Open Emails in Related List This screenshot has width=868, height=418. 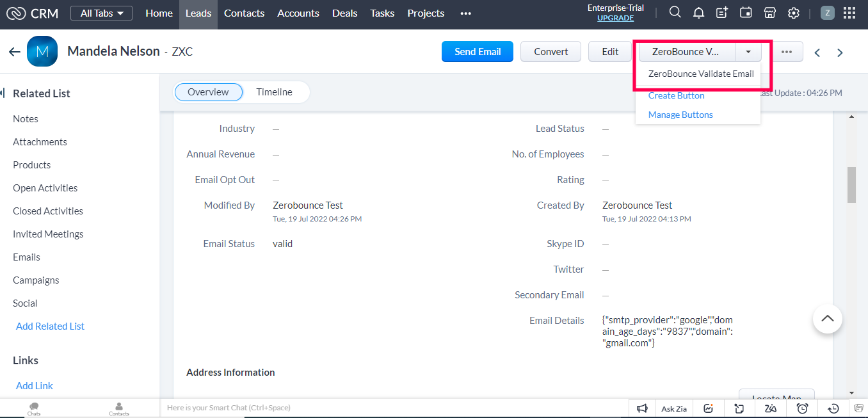pos(26,257)
